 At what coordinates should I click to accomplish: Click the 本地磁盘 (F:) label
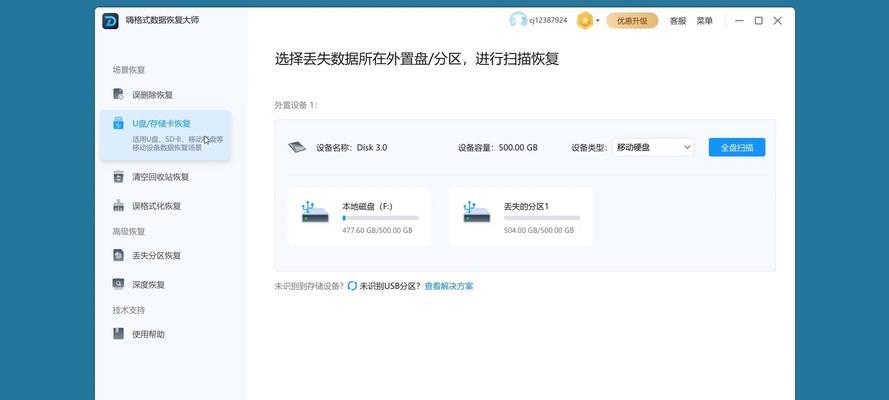pos(367,207)
